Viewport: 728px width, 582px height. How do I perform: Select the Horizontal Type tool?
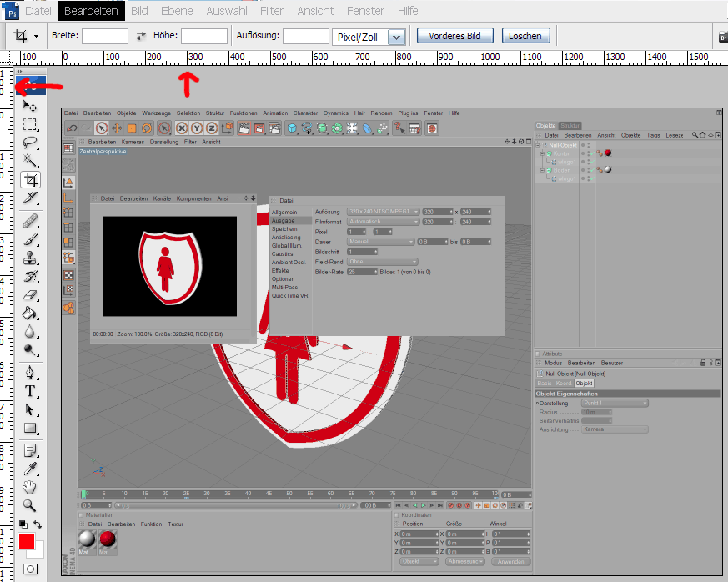(x=30, y=390)
